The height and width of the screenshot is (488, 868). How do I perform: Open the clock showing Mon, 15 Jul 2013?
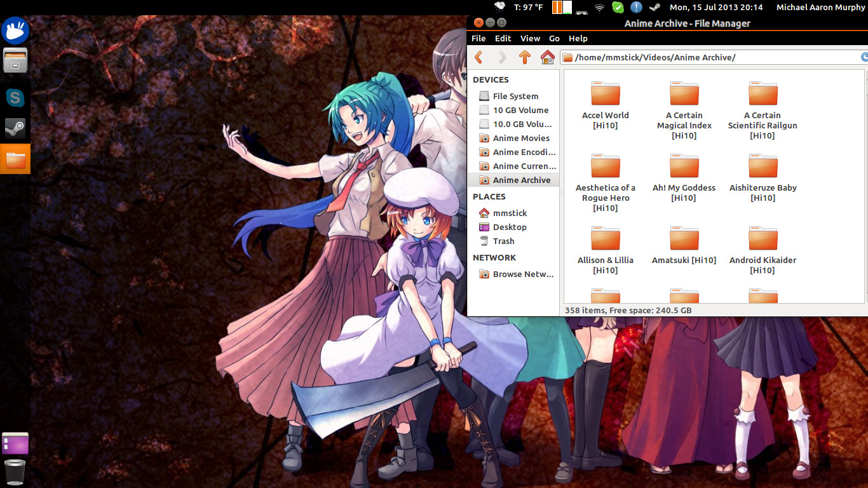(x=716, y=7)
